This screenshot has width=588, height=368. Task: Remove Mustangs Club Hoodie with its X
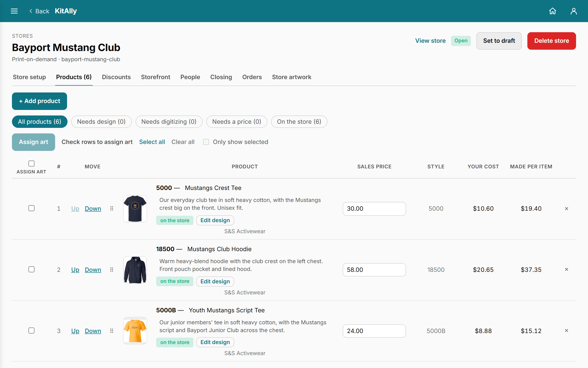tap(566, 269)
